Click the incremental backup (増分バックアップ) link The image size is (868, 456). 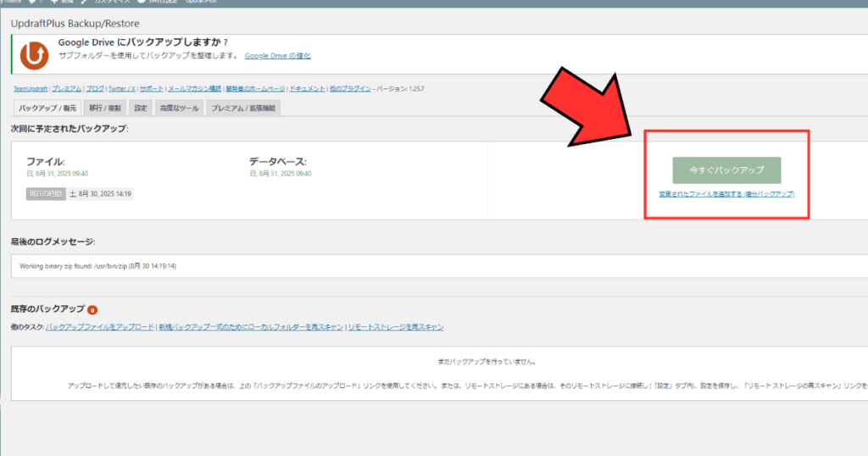coord(726,194)
